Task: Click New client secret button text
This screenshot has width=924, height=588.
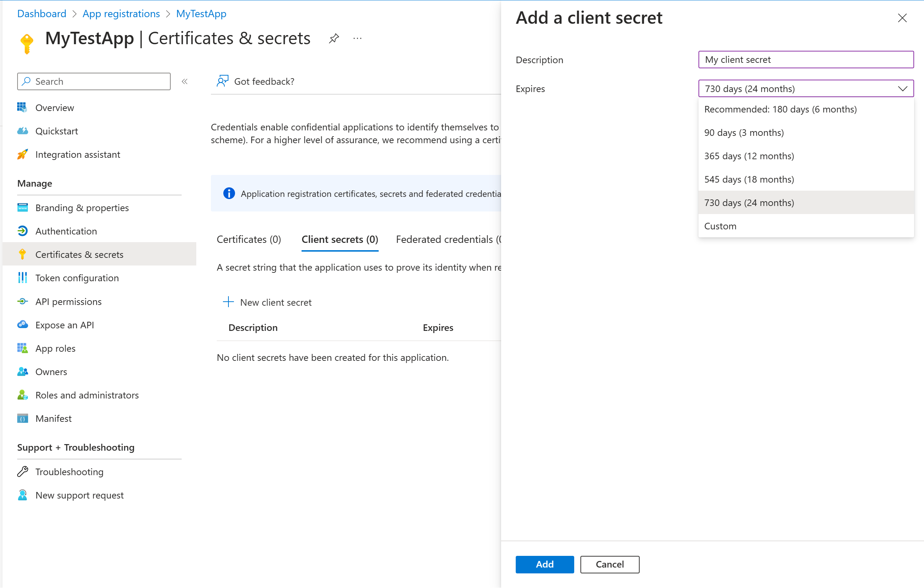Action: click(x=276, y=302)
